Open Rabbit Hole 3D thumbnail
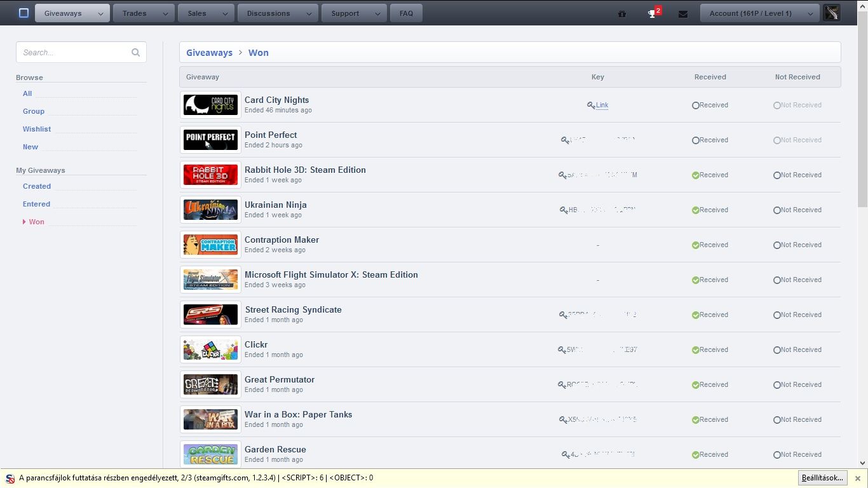The image size is (868, 488). pos(210,175)
